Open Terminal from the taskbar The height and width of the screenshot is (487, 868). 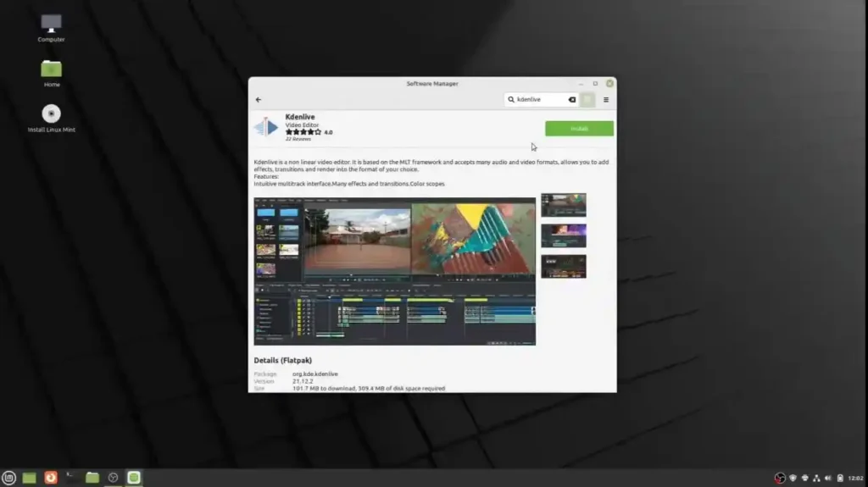coord(71,478)
